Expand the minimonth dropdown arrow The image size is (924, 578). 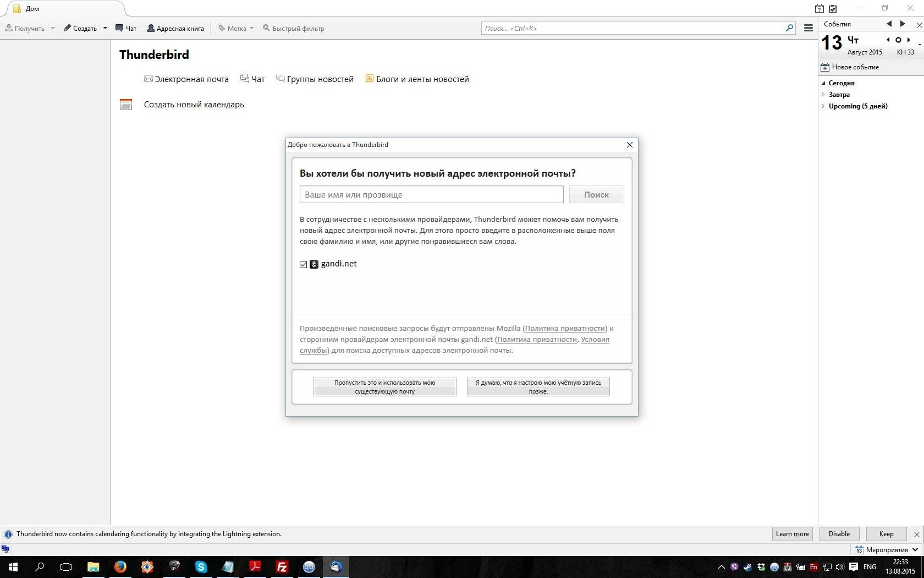click(x=920, y=45)
